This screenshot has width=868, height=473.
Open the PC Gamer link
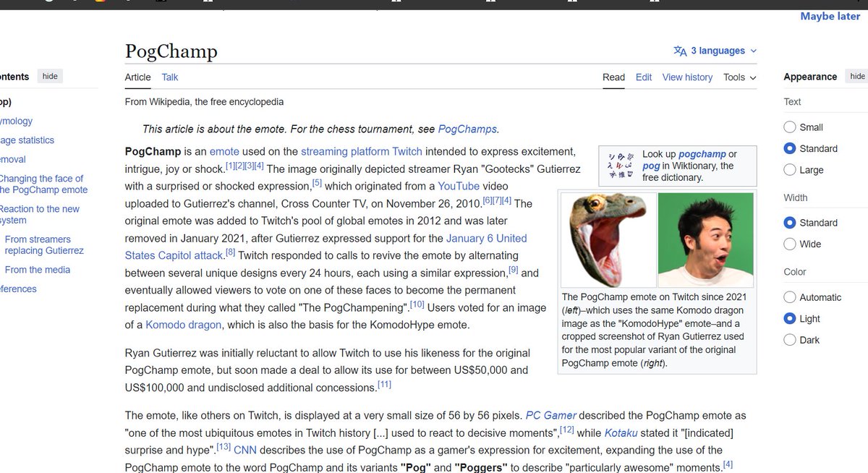pyautogui.click(x=550, y=415)
